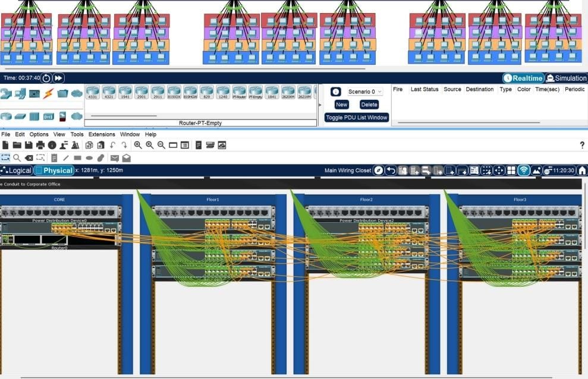The image size is (588, 379).
Task: Activate the Draw Ellipse tool
Action: [x=89, y=158]
